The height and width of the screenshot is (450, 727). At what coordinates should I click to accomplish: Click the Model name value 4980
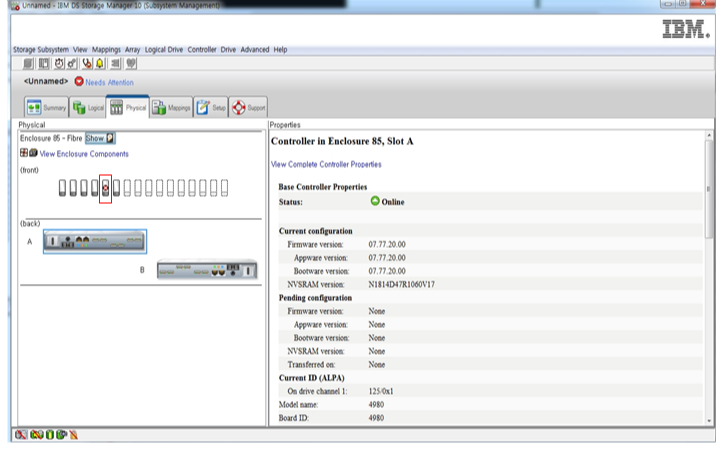point(376,405)
